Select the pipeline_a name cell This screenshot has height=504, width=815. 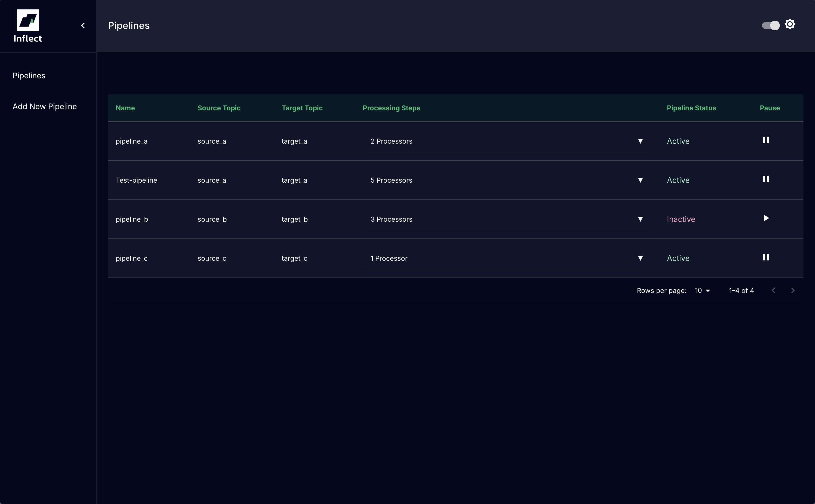tap(131, 141)
